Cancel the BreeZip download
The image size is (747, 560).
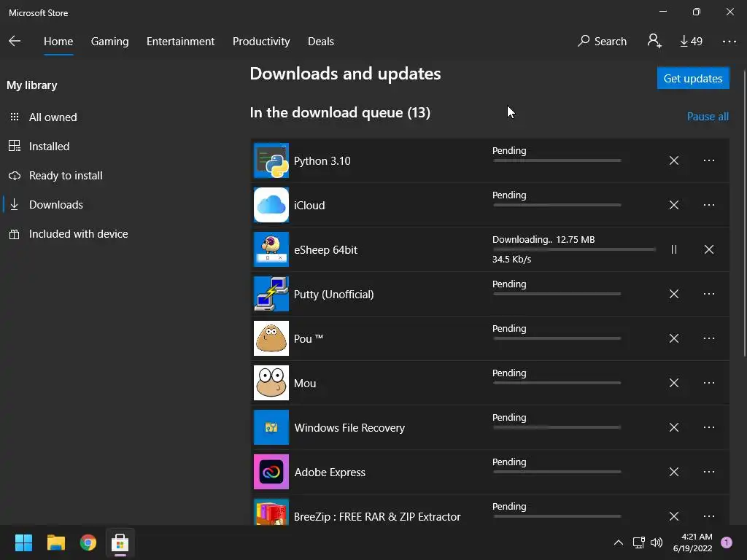coord(673,516)
